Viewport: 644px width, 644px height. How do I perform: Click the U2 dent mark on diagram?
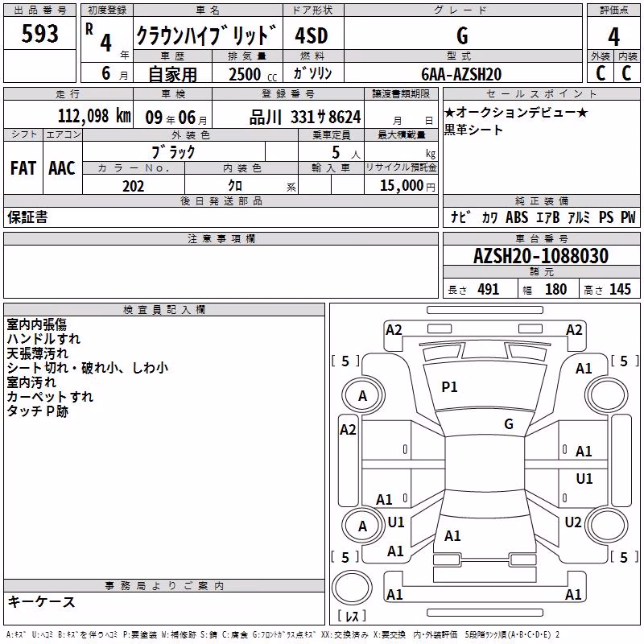coord(573,522)
